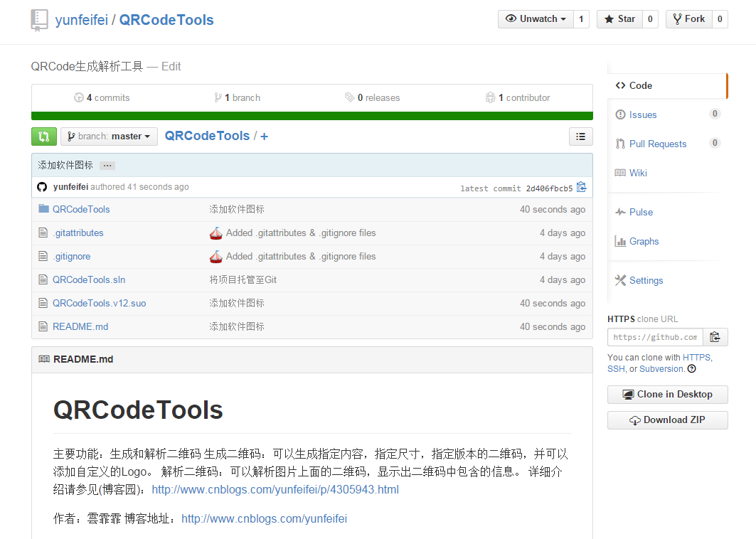Click the tent avatar in the .gitignore commit row
Screen dimensions: 756x539
[216, 257]
